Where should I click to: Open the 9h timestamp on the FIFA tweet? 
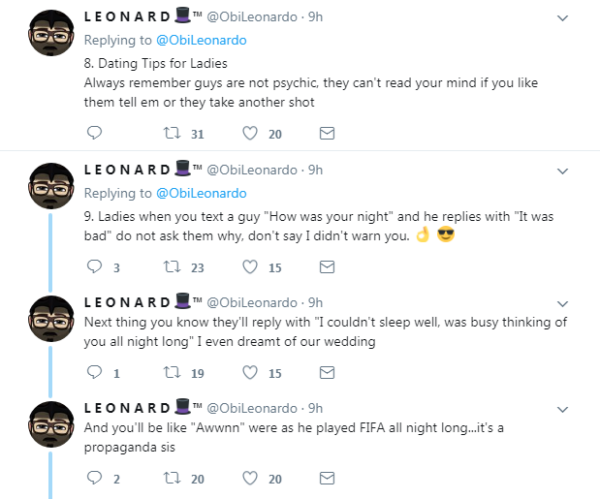pos(315,408)
